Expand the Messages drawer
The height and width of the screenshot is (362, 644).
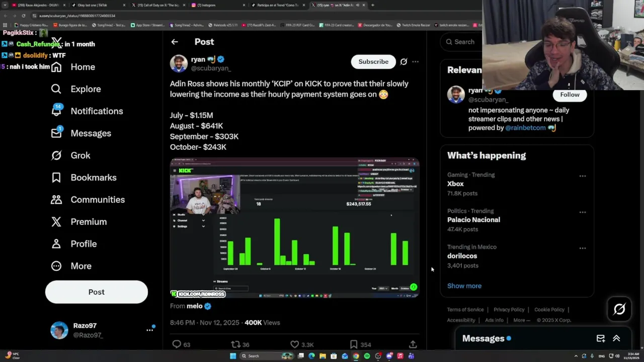pos(616,338)
